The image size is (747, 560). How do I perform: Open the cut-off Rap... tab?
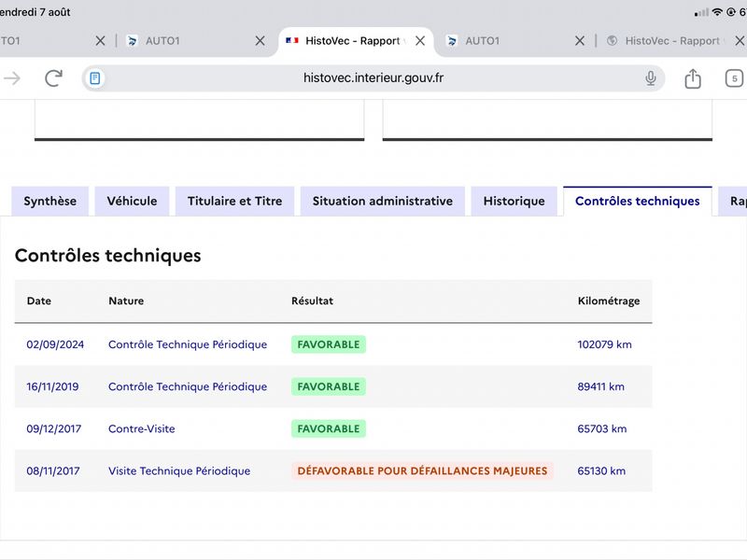pyautogui.click(x=734, y=201)
